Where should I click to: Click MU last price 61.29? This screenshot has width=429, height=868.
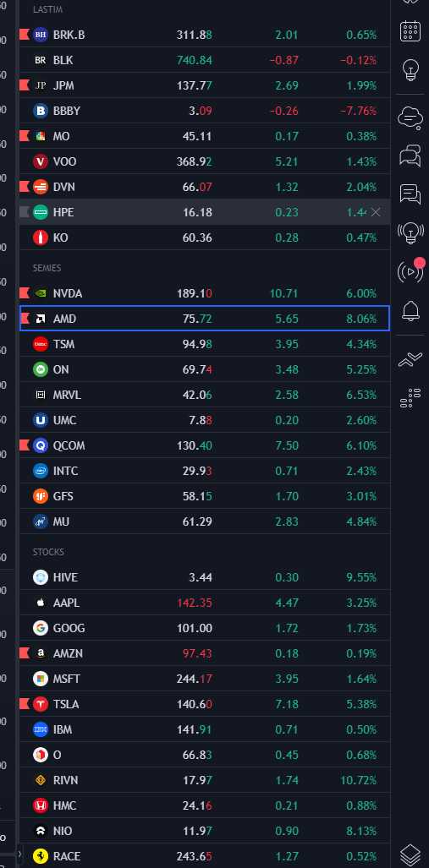(197, 521)
